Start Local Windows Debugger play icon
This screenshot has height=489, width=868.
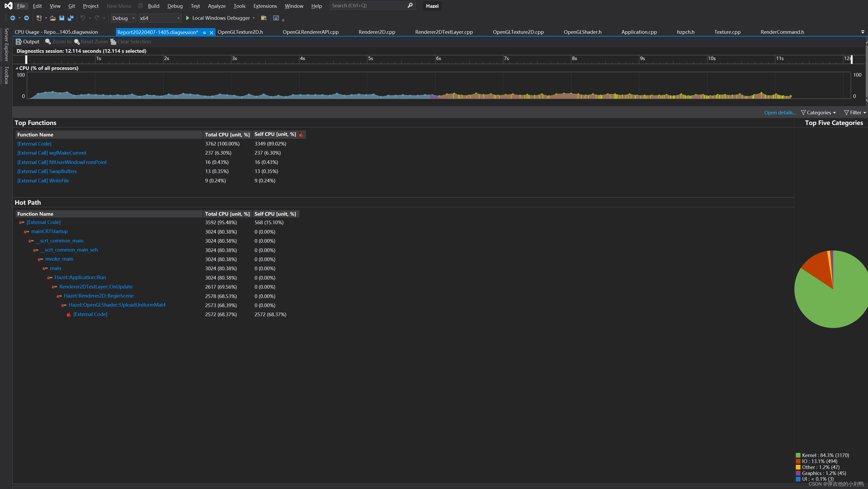pos(188,18)
